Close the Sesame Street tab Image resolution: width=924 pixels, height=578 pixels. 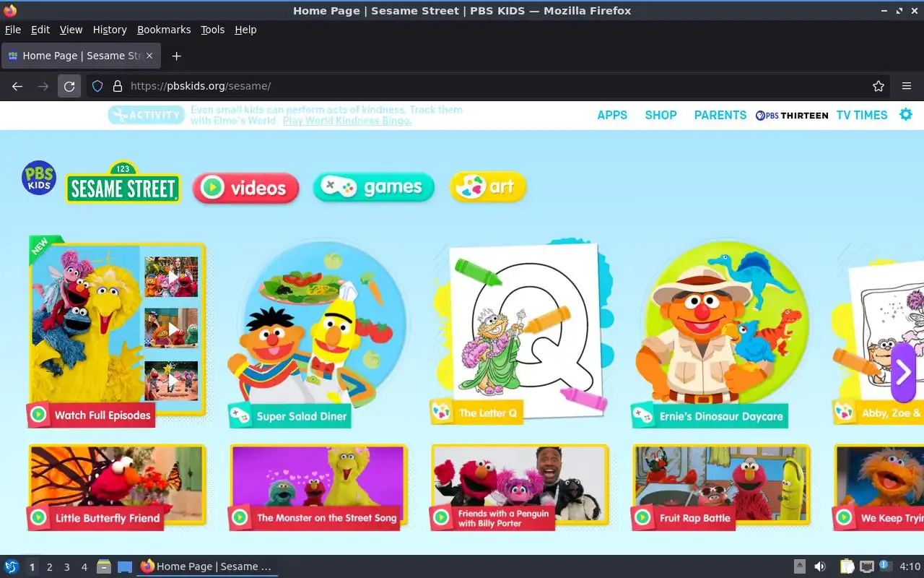pos(149,56)
